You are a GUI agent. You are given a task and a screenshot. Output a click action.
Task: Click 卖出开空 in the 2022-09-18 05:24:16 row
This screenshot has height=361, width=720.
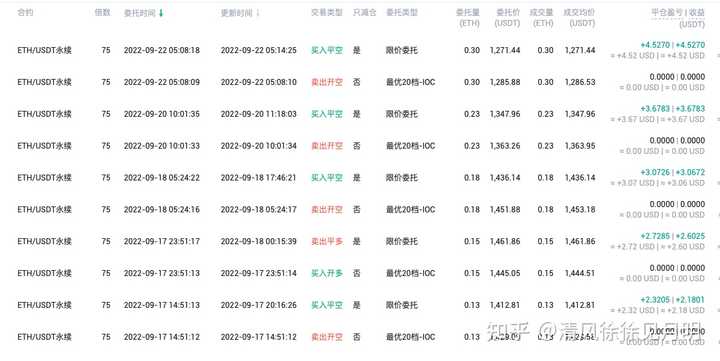tap(327, 209)
